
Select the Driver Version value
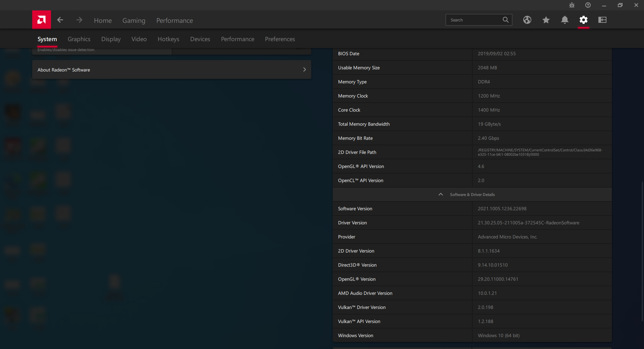(529, 223)
